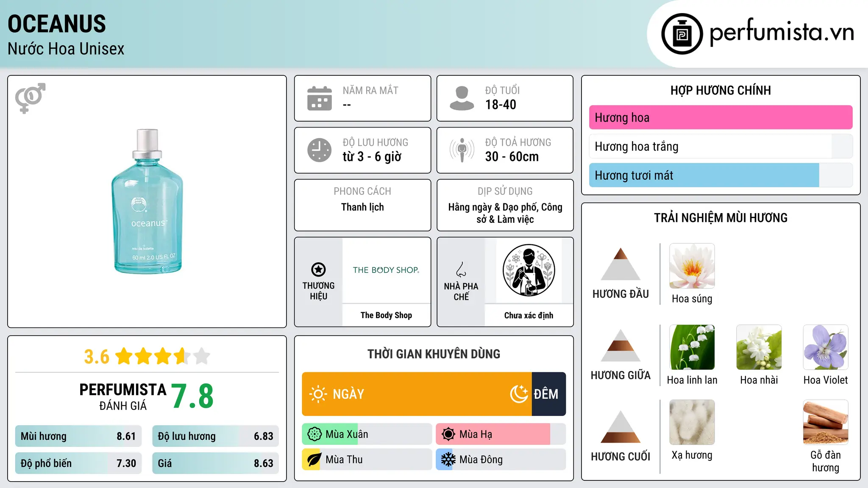Click the Nước Hoa Unisex subtitle
The image size is (868, 488).
pos(66,49)
